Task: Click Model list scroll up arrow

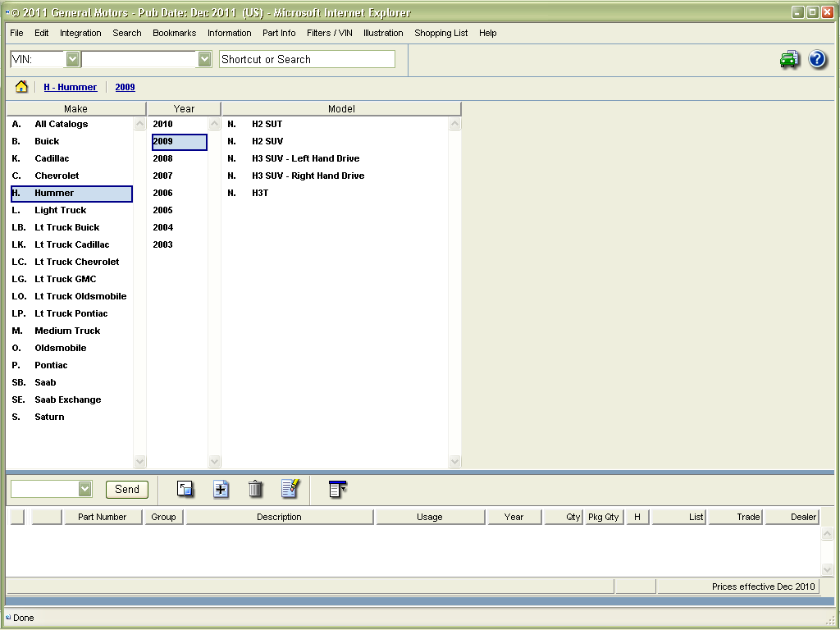Action: point(454,124)
